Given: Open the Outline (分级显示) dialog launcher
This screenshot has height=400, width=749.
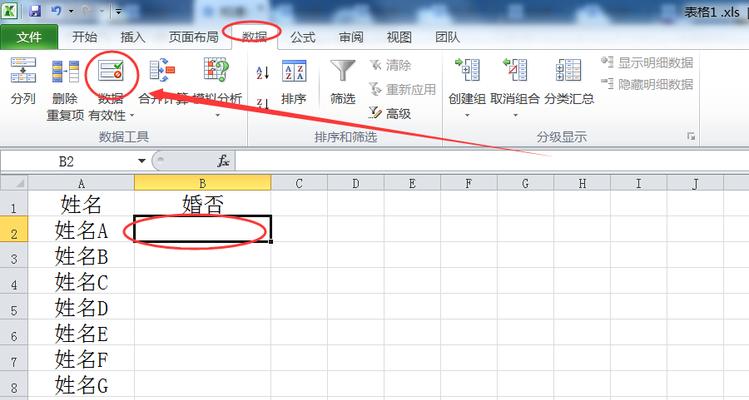Looking at the screenshot, I should tap(691, 137).
